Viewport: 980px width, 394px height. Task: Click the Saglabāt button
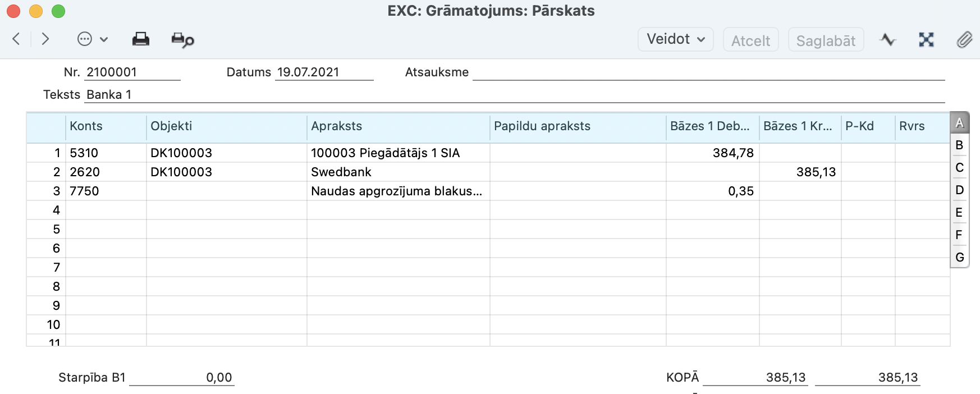(825, 40)
